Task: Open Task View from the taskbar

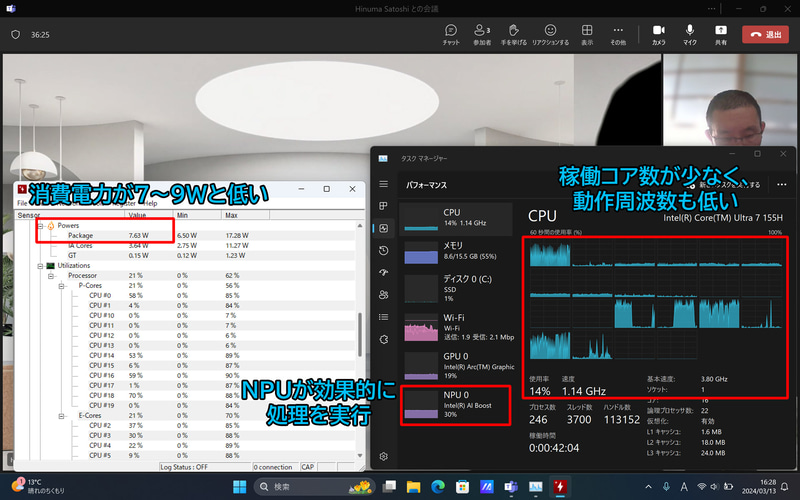Action: [389, 487]
